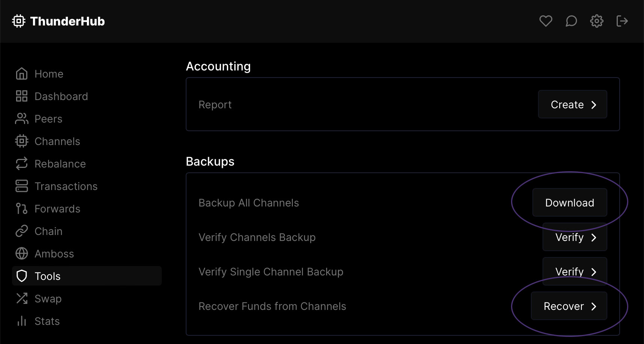This screenshot has height=344, width=644.
Task: Open settings via the gear icon
Action: click(596, 21)
